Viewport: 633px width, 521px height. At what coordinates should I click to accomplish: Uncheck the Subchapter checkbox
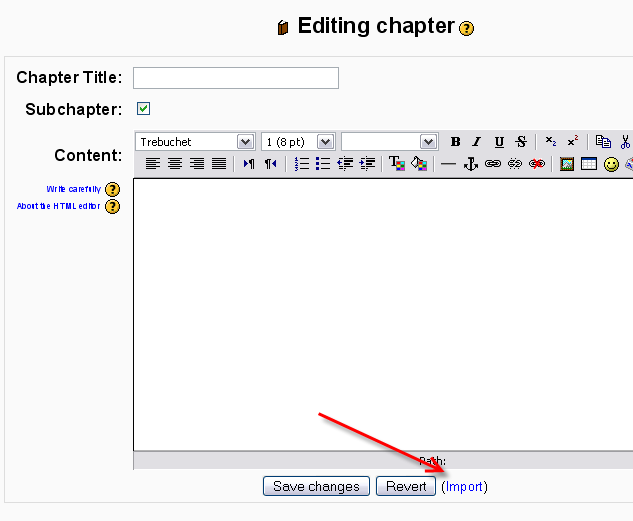tap(143, 109)
